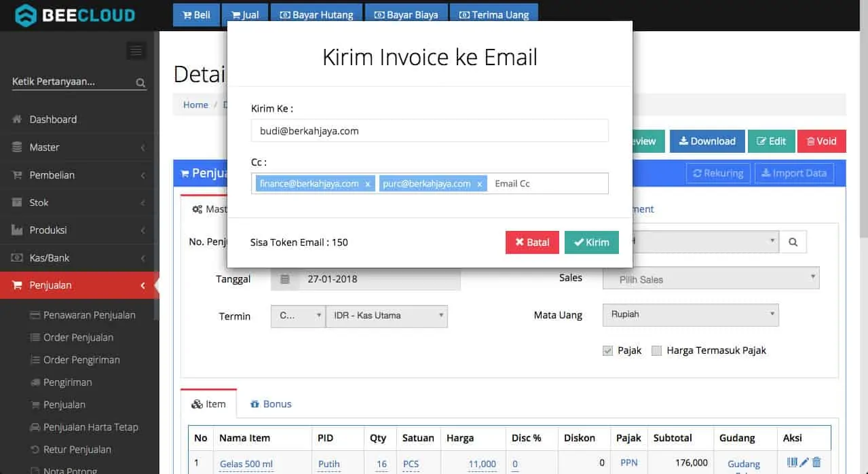Click the Putih PID value

pos(329,464)
